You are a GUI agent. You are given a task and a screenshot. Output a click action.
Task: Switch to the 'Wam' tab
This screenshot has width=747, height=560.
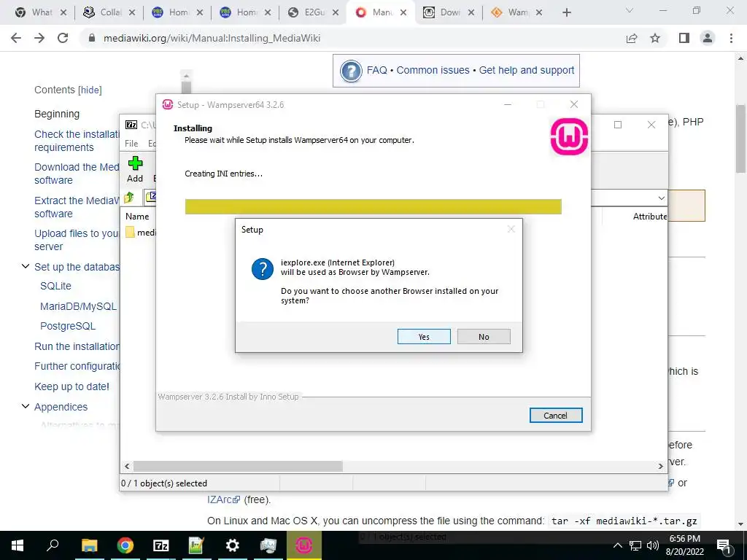pyautogui.click(x=512, y=13)
